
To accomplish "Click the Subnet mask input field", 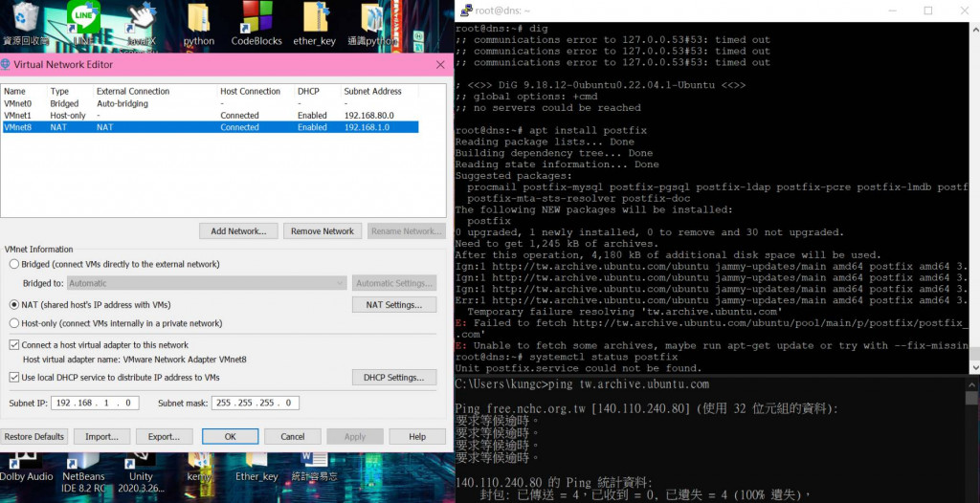I will click(255, 403).
